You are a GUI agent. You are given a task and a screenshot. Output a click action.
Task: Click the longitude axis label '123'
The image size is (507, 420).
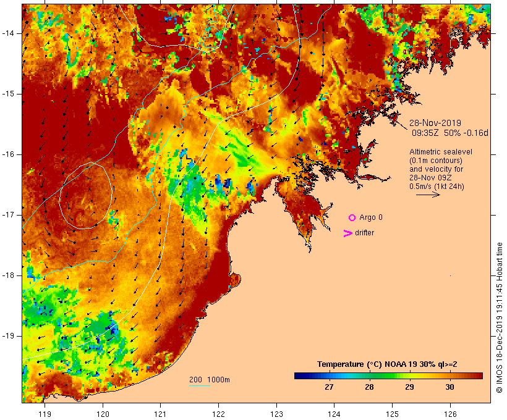coord(276,414)
